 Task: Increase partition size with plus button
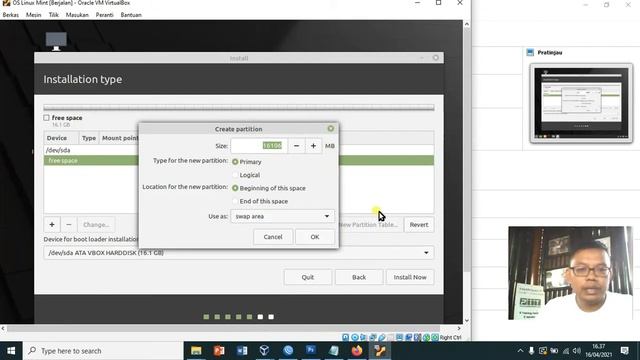click(x=313, y=146)
